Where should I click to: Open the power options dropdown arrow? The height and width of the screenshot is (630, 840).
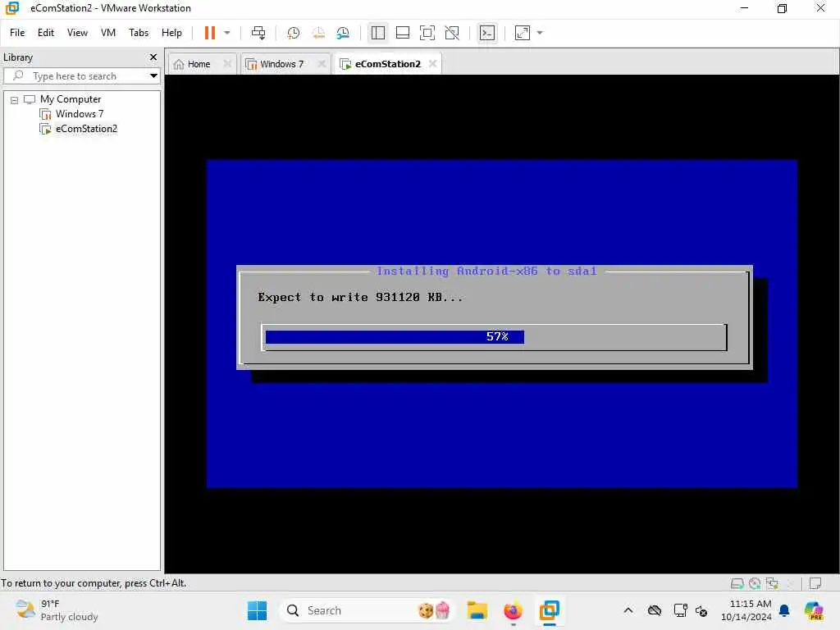click(x=227, y=33)
